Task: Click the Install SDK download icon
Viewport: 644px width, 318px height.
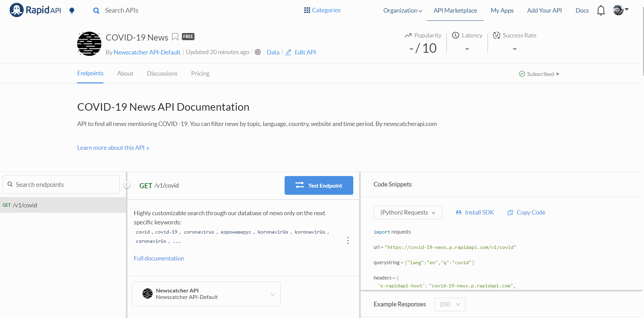Action: point(459,212)
